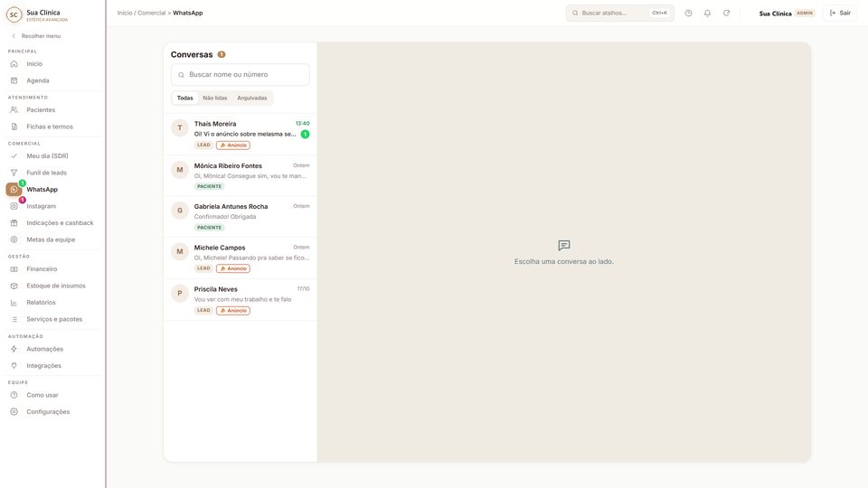Open Michele Campos conversation
The image size is (868, 488).
click(x=241, y=258)
